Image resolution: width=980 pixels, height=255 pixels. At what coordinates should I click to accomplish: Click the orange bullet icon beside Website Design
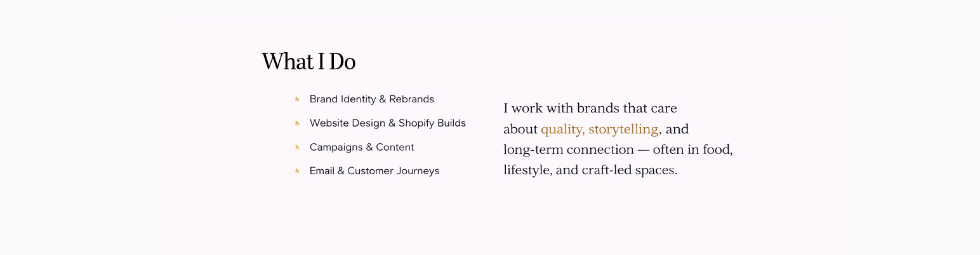pos(296,123)
